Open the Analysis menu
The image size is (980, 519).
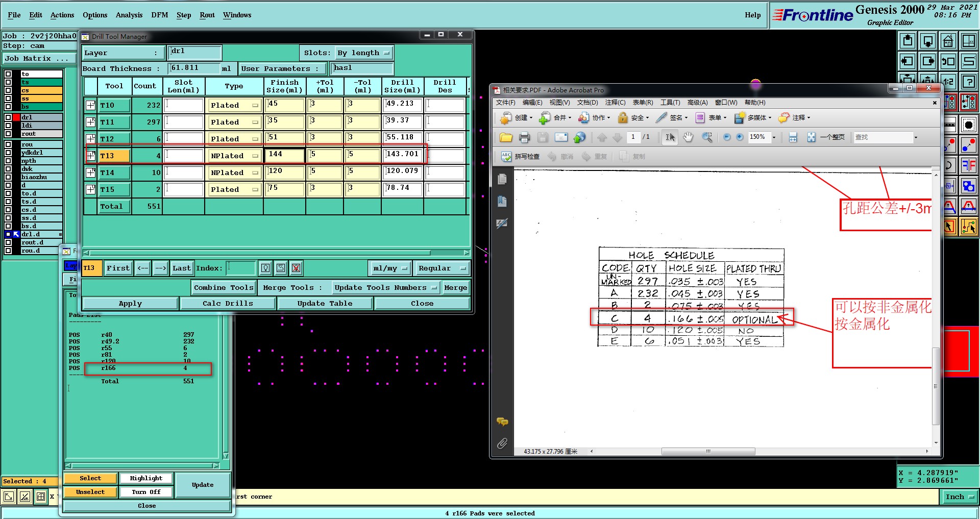pos(129,15)
